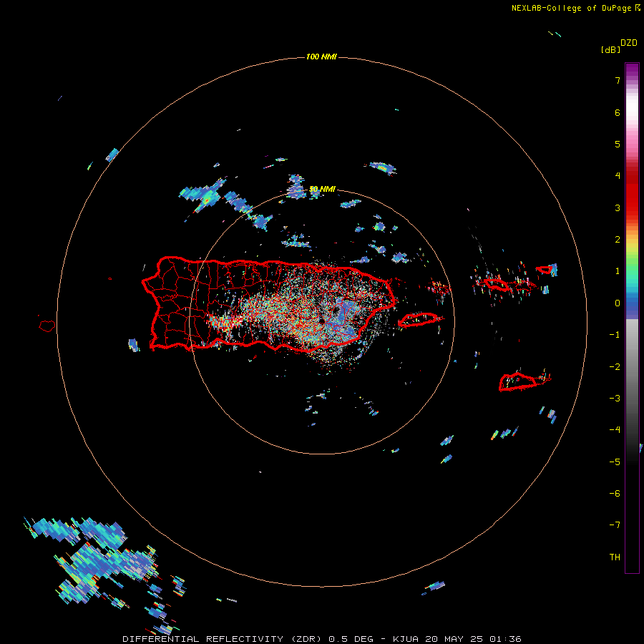This screenshot has width=644, height=644.
Task: Click the 4 tick label on color scale
Action: point(618,176)
